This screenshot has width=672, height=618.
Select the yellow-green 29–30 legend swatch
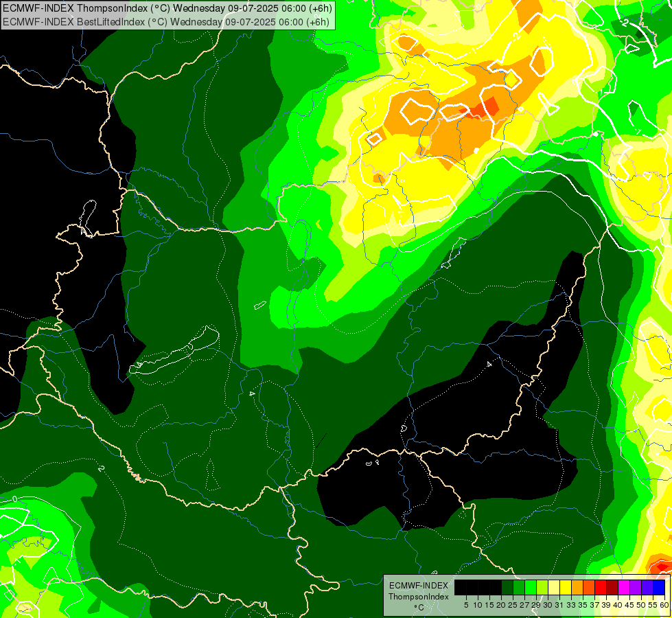tap(542, 587)
